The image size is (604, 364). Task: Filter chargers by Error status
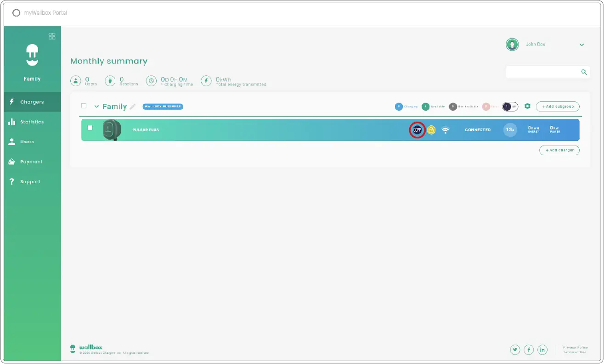tap(491, 106)
